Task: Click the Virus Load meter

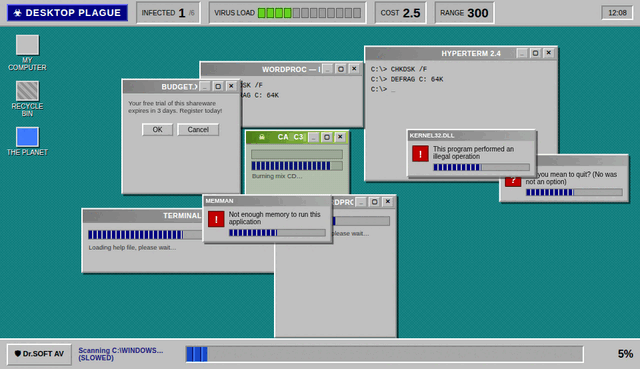Action: [x=309, y=13]
